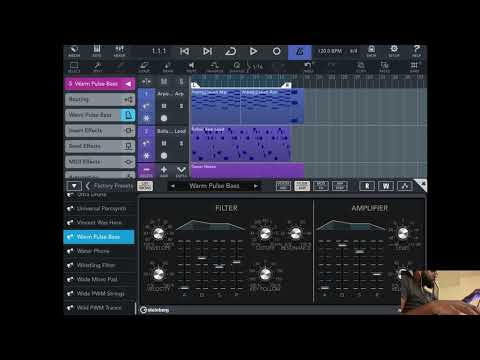Undo the last action
Image resolution: width=480 pixels, height=360 pixels.
[x=308, y=67]
